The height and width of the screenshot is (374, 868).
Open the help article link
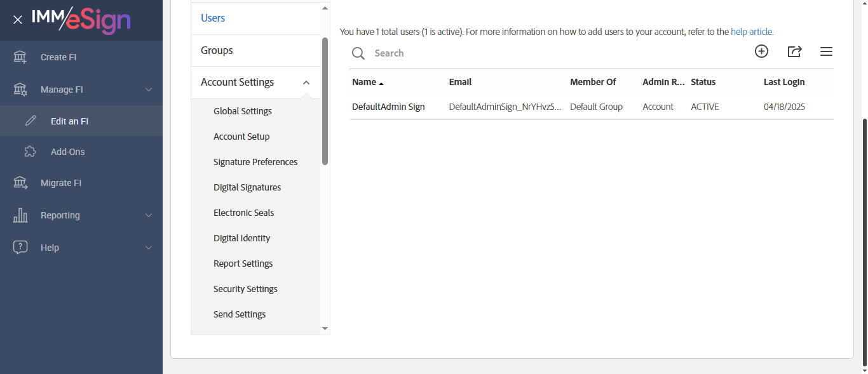point(752,32)
